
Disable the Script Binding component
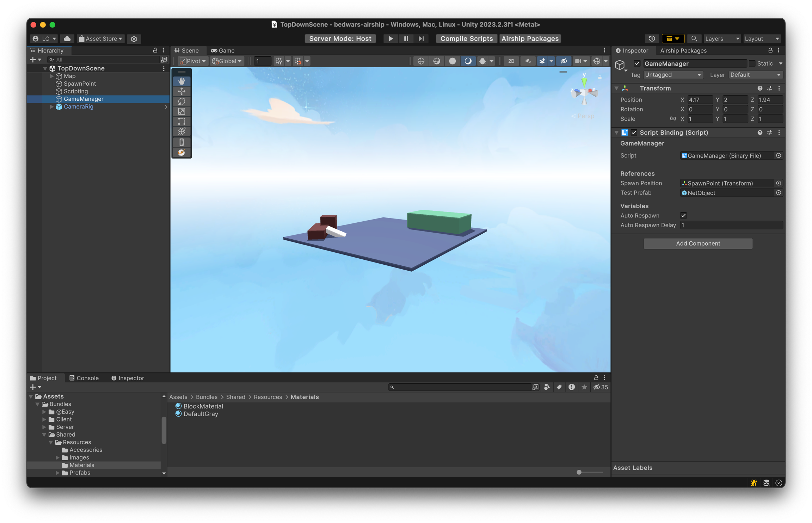click(634, 133)
